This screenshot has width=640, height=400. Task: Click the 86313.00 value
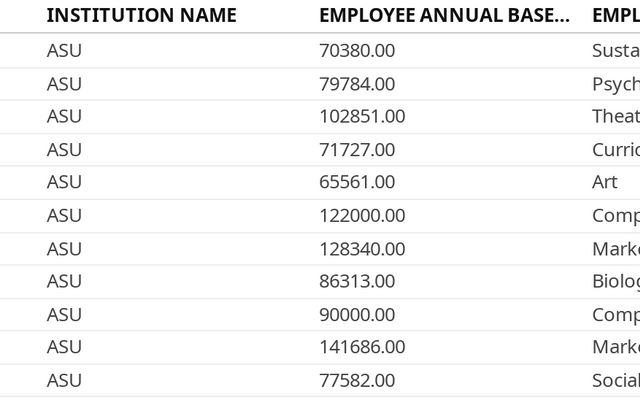tap(357, 281)
